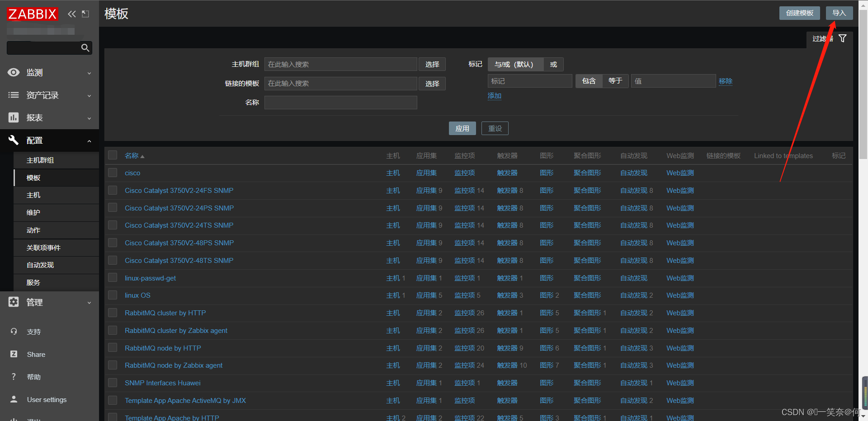Click the eye icon for 监测
Viewport: 868px width, 421px height.
(14, 72)
